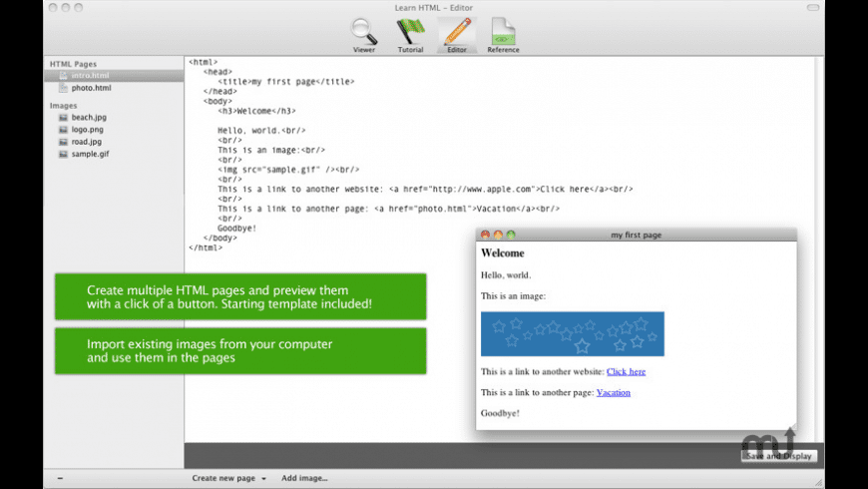Click the h3 Welcome line in code
Image resolution: width=868 pixels, height=489 pixels.
[256, 112]
